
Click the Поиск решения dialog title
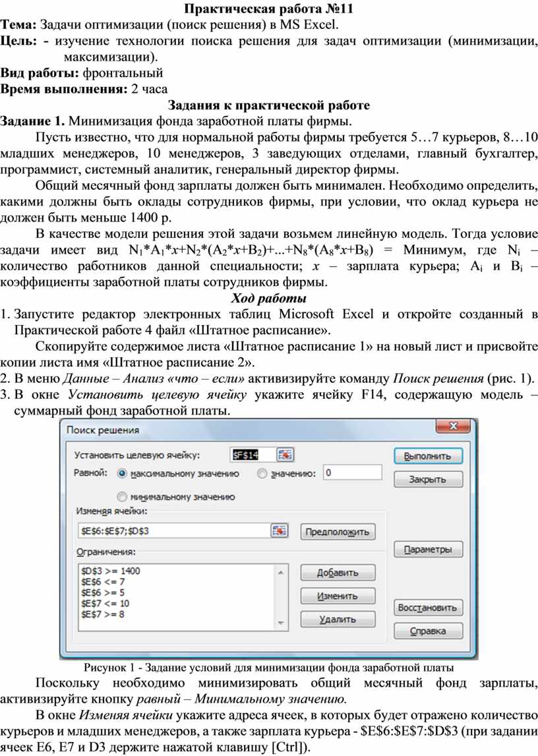103,430
